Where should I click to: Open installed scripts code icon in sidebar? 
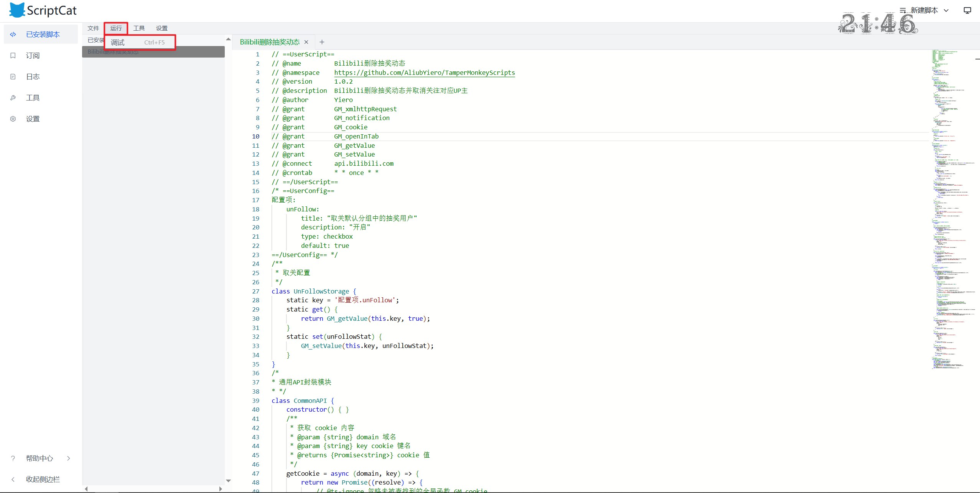13,35
